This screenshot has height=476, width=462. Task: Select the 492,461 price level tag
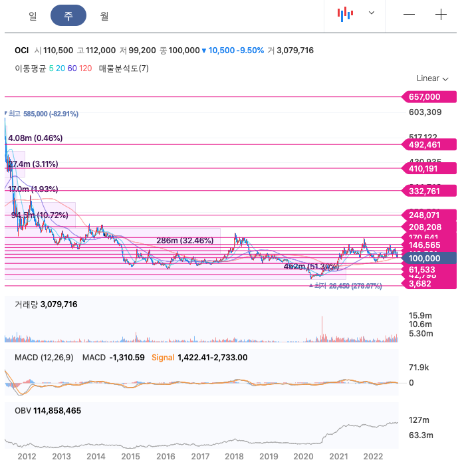[x=429, y=144]
